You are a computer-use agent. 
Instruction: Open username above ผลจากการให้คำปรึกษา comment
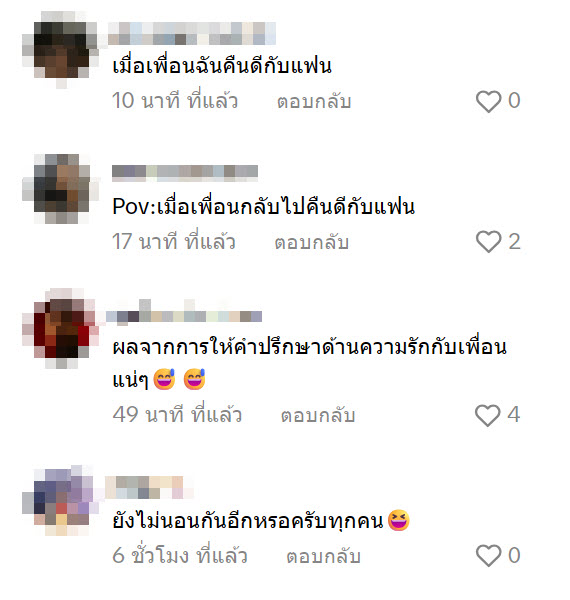tap(184, 313)
